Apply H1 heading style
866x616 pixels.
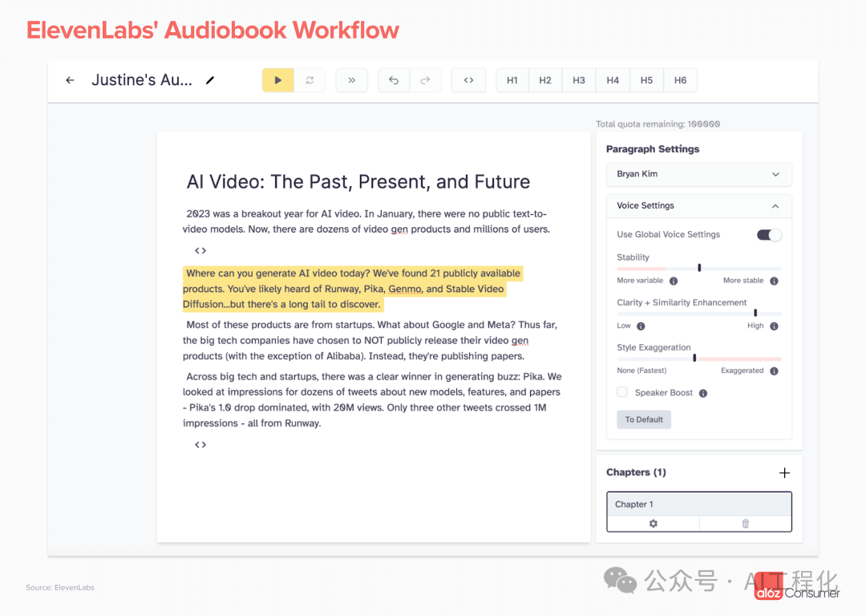pyautogui.click(x=512, y=80)
